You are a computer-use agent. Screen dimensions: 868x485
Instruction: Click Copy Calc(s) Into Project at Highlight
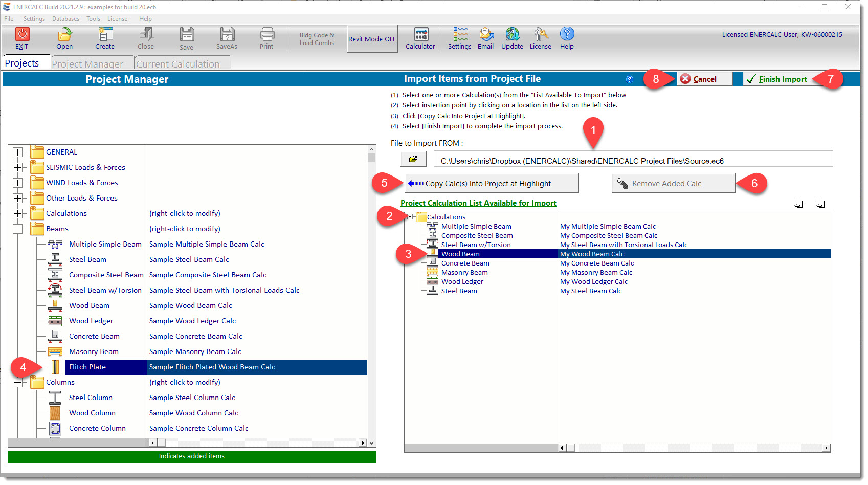492,184
